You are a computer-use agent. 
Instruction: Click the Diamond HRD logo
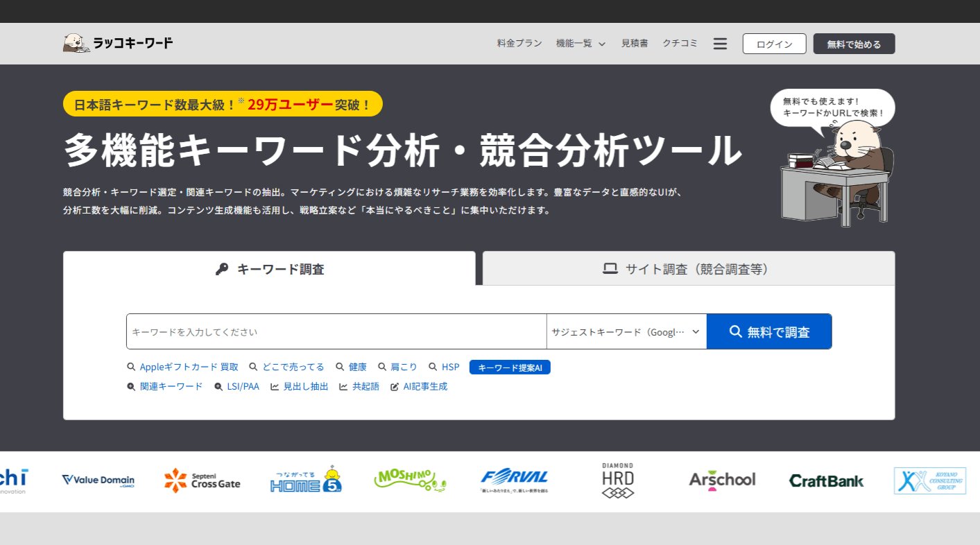617,481
